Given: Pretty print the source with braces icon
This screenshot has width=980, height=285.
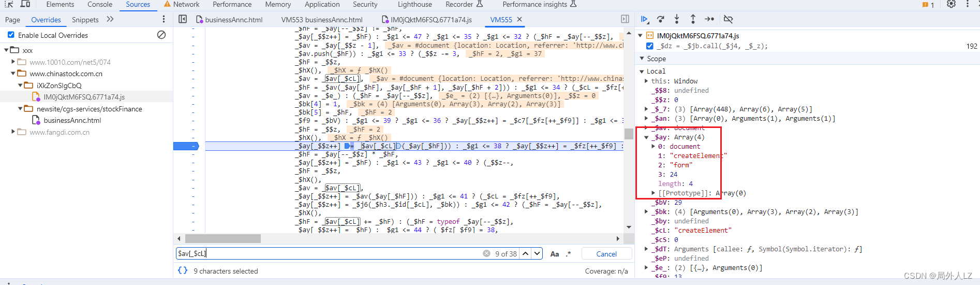Looking at the screenshot, I should point(183,270).
